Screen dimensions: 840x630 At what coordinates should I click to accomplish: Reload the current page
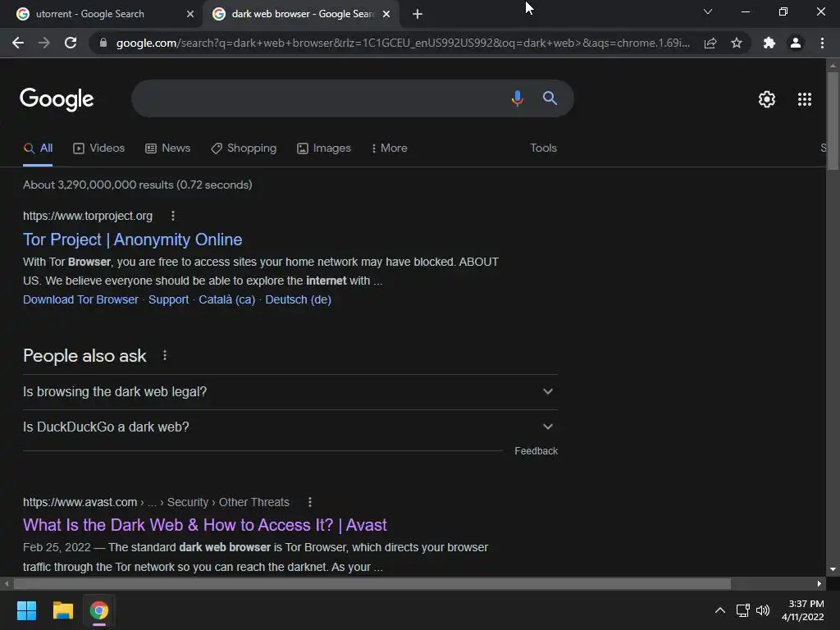(71, 43)
